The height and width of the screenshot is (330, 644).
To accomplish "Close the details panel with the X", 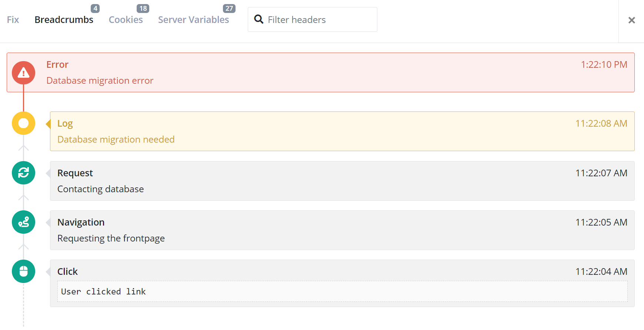I will coord(631,20).
